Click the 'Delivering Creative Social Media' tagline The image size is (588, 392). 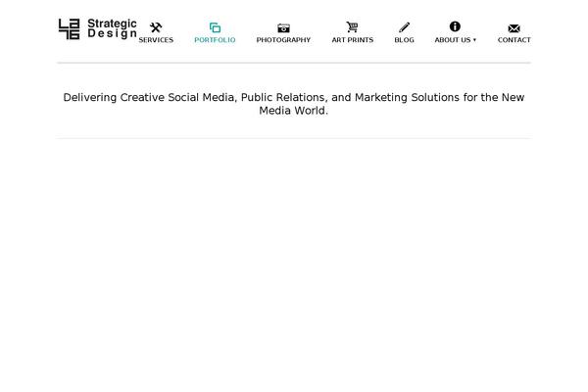tap(294, 104)
